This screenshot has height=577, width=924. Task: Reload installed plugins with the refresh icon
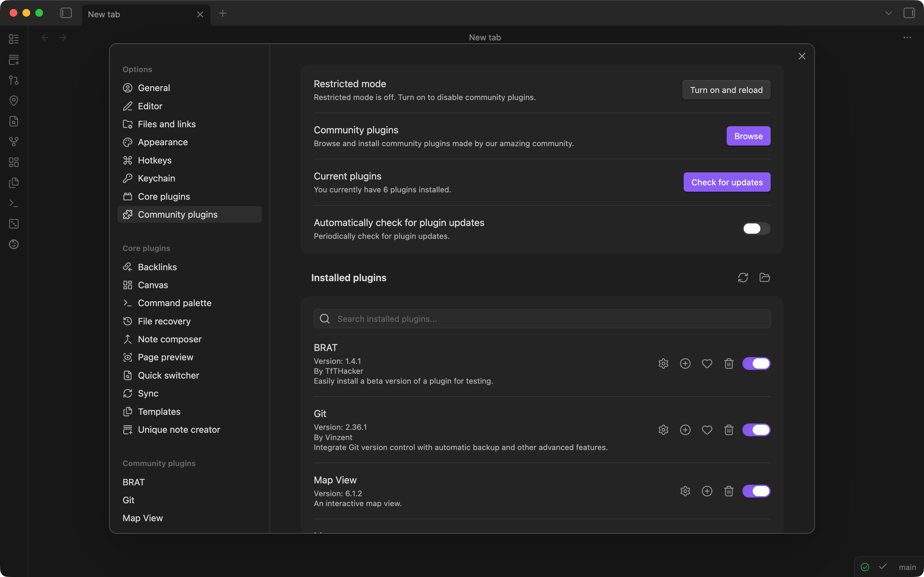(743, 277)
